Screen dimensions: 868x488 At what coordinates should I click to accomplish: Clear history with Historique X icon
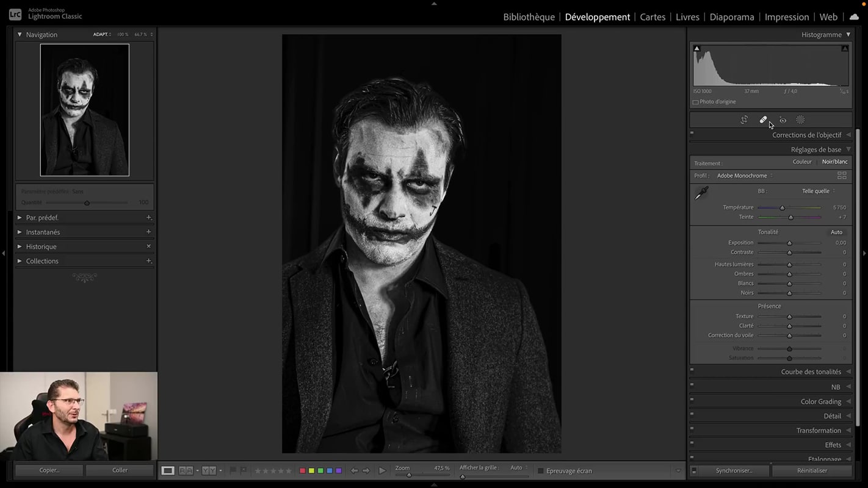[148, 246]
